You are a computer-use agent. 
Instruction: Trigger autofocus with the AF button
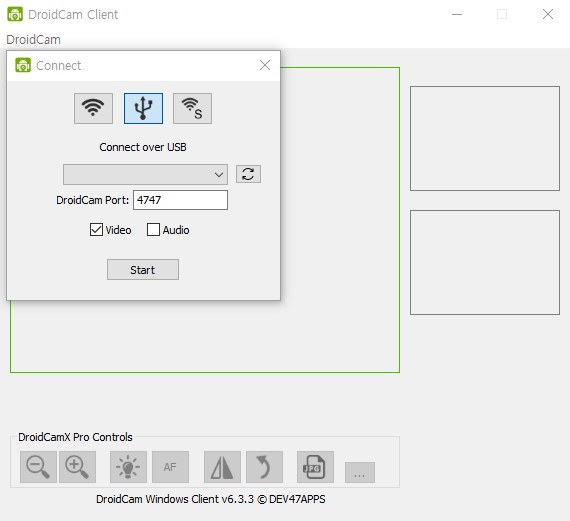[x=170, y=467]
